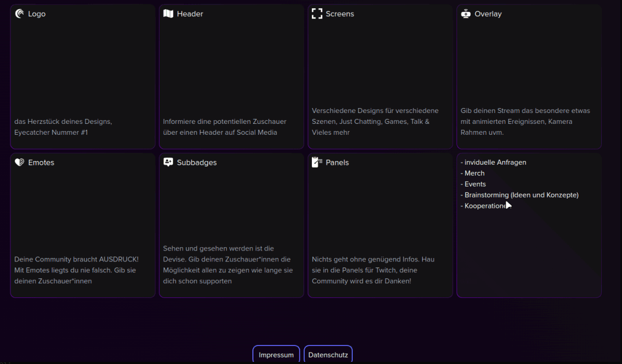Click the Logo card's emblem icon
622x364 pixels.
click(19, 13)
